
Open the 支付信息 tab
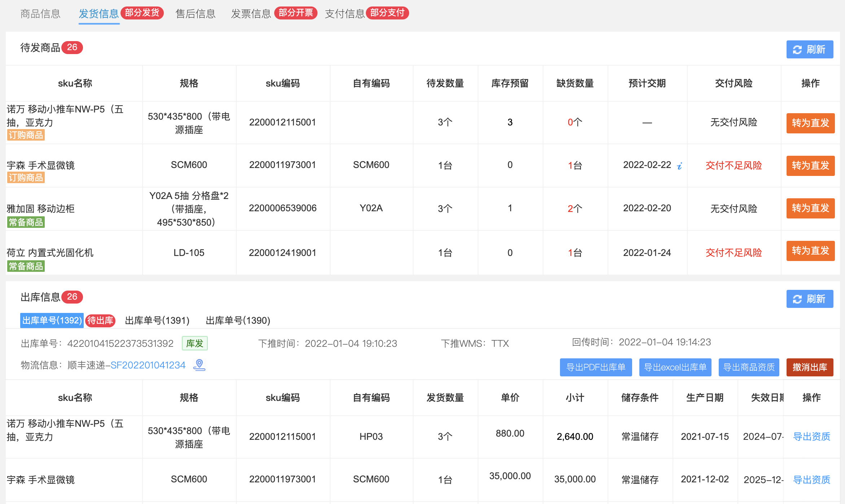click(x=345, y=14)
